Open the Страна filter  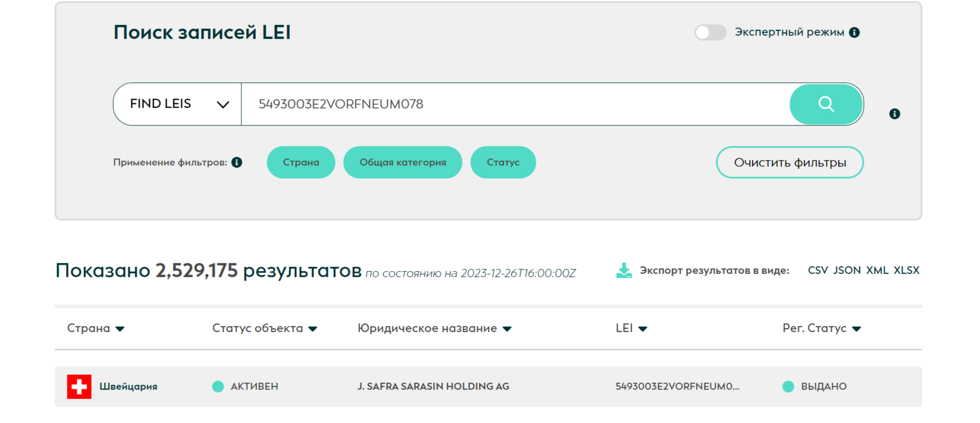click(301, 162)
